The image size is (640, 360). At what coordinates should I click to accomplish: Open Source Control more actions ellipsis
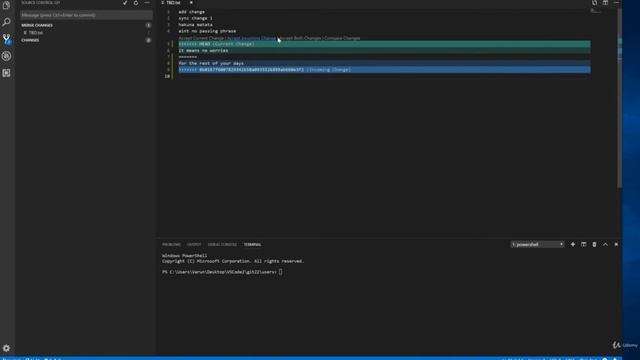[x=147, y=3]
